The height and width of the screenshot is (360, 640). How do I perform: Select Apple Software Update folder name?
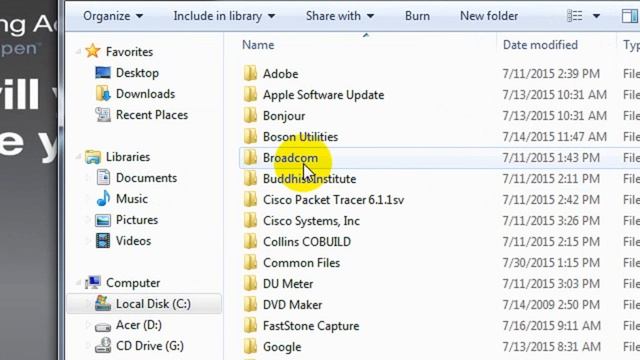pos(323,95)
